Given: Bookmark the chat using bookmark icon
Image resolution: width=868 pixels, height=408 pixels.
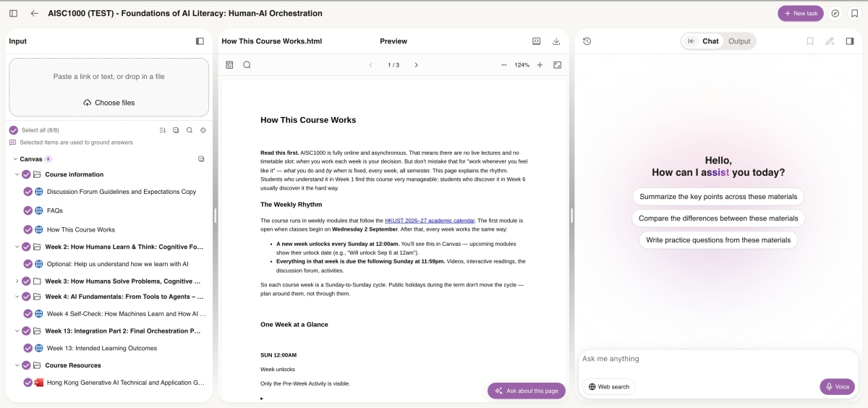Looking at the screenshot, I should 810,41.
